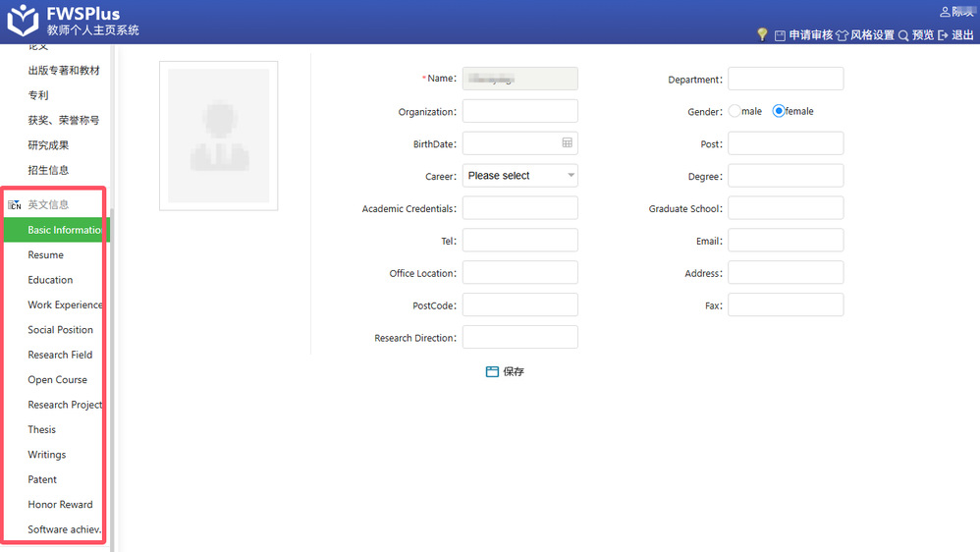Open the Resume section in sidebar
The image size is (980, 552).
click(45, 255)
